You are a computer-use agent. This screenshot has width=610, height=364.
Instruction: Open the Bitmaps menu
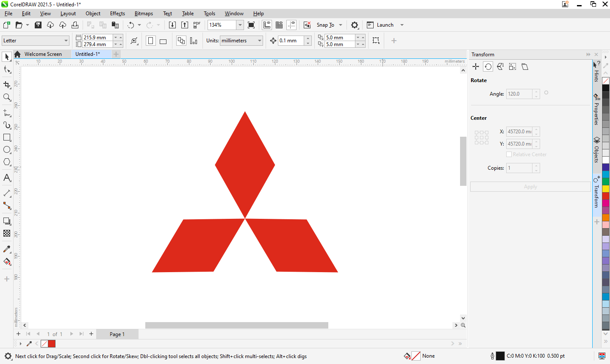tap(144, 14)
